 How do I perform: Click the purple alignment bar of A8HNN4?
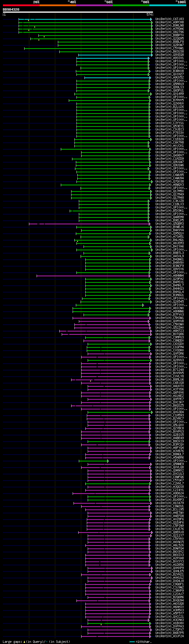[93, 276]
